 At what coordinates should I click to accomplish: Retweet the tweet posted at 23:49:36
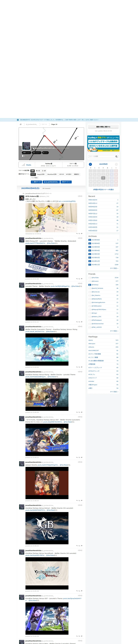pos(79,412)
